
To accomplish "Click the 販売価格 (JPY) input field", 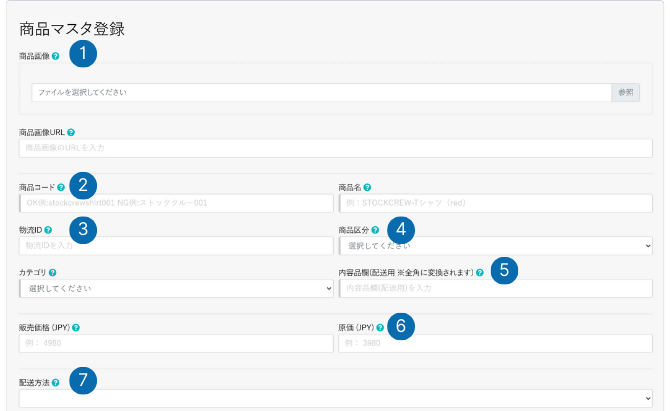I will point(176,343).
